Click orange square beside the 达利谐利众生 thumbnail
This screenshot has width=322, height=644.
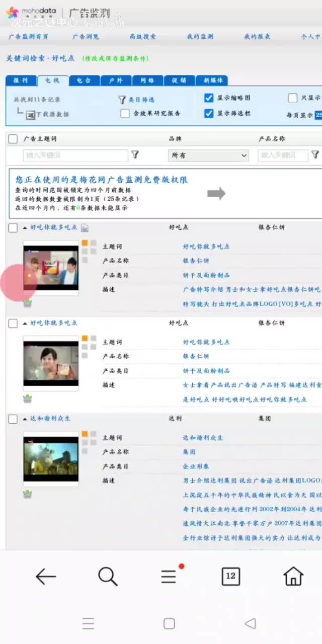coord(85,434)
